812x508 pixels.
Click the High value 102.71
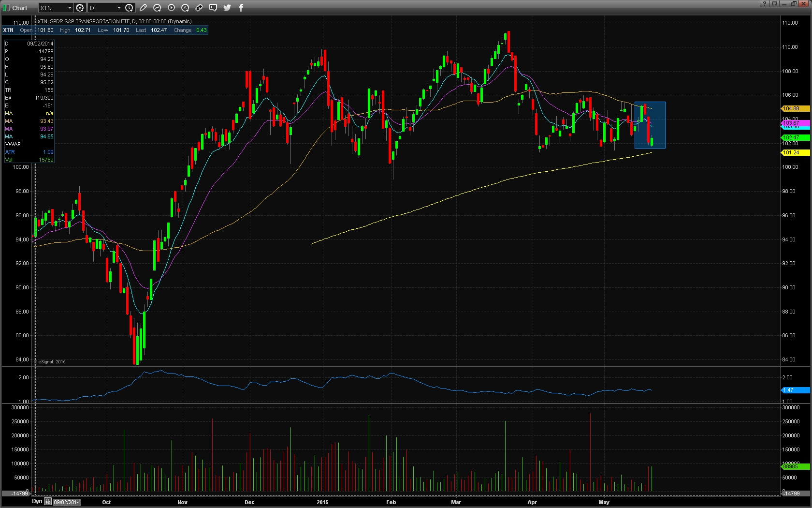pyautogui.click(x=83, y=30)
